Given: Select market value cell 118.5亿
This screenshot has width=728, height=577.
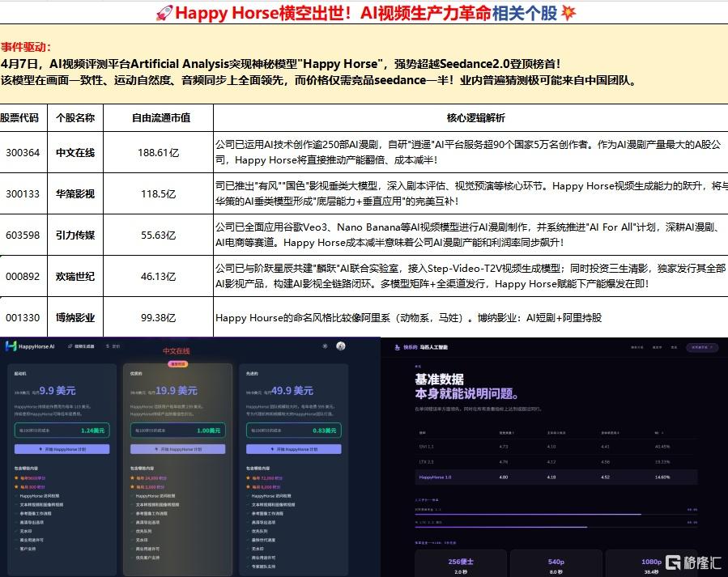Looking at the screenshot, I should [159, 194].
